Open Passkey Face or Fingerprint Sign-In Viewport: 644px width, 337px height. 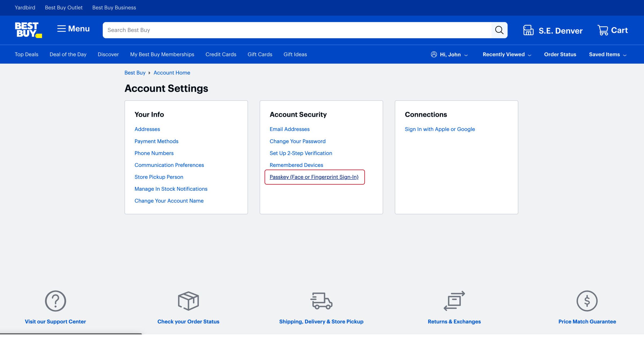click(314, 177)
